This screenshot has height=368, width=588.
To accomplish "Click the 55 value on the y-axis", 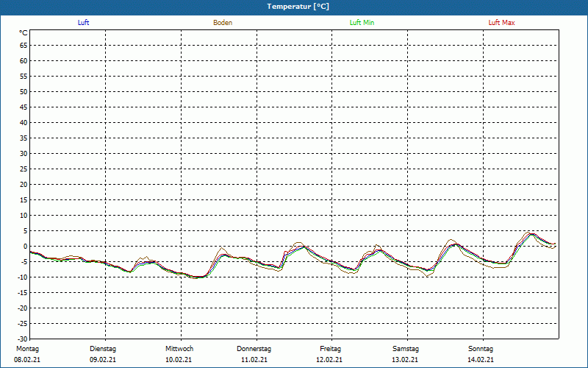I will pyautogui.click(x=24, y=77).
